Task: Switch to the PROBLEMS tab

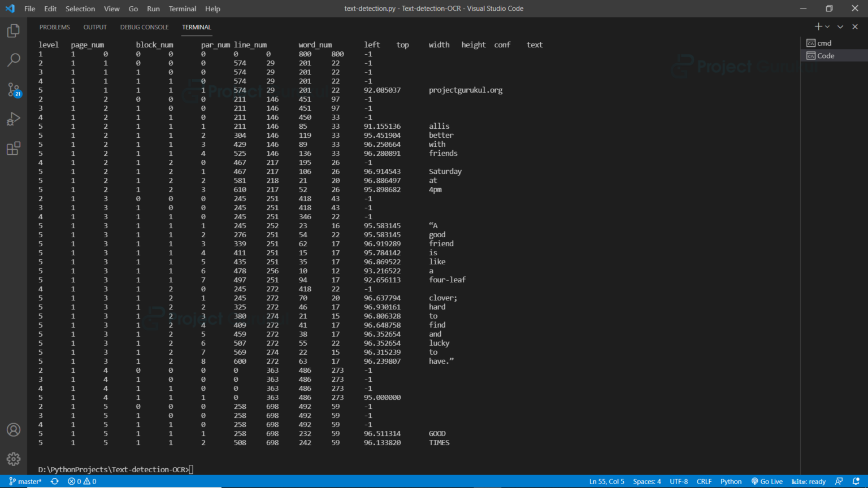Action: (x=55, y=27)
